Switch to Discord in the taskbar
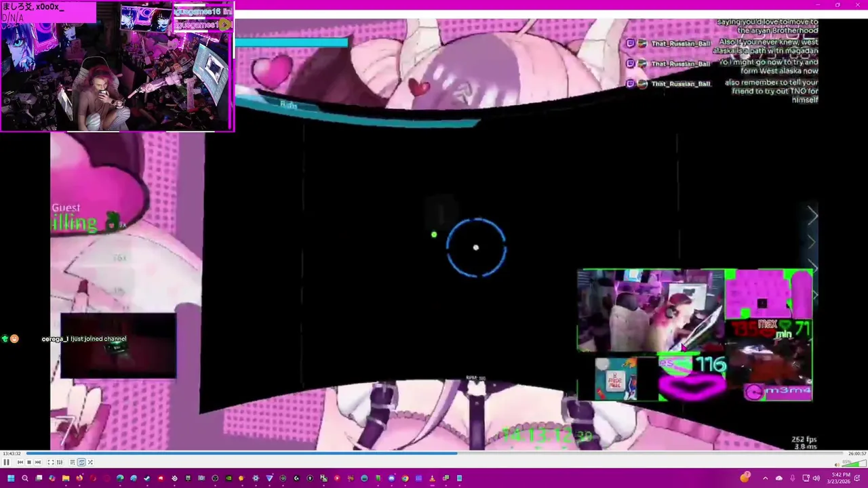The height and width of the screenshot is (488, 868). [x=391, y=479]
